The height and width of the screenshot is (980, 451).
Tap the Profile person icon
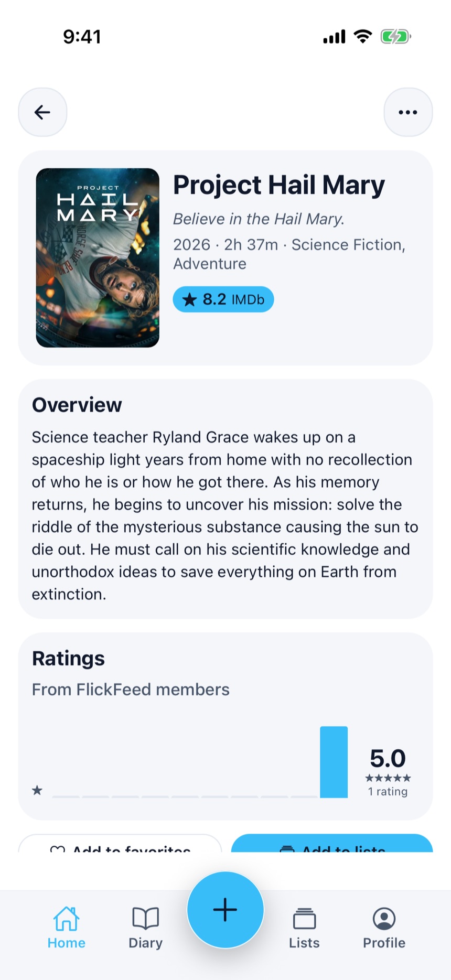coord(384,918)
